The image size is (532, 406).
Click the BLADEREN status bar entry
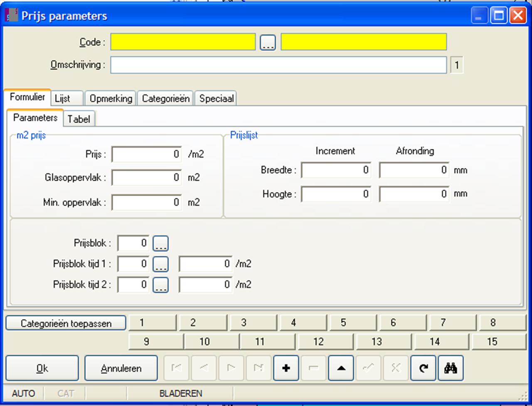click(x=181, y=394)
